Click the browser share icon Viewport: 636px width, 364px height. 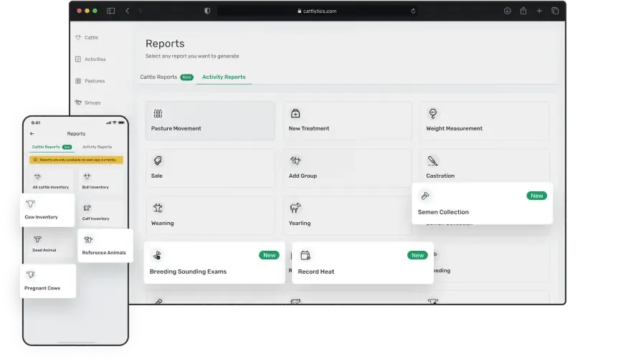pos(523,11)
